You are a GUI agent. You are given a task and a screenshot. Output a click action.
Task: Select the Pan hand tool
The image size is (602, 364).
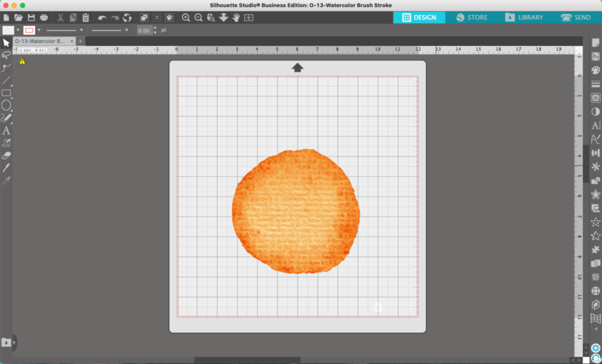click(236, 18)
